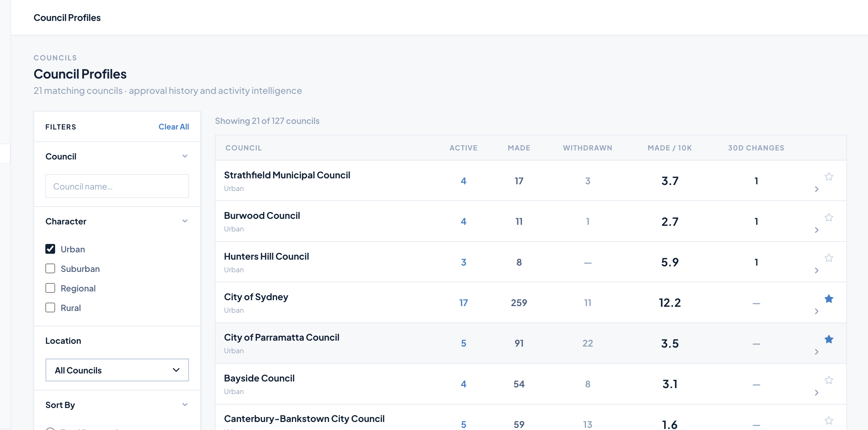Screen dimensions: 868x430
Task: Click Bayside Council made count 54
Action: click(519, 384)
